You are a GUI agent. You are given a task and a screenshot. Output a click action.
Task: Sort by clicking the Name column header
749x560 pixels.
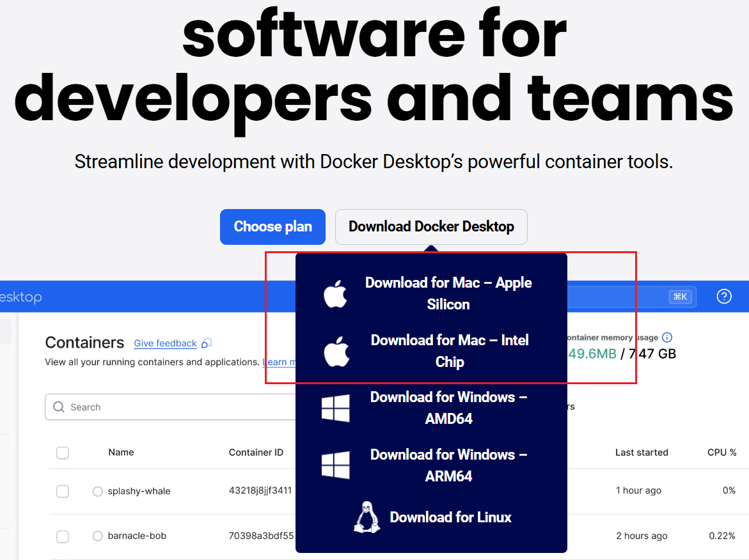pos(121,453)
